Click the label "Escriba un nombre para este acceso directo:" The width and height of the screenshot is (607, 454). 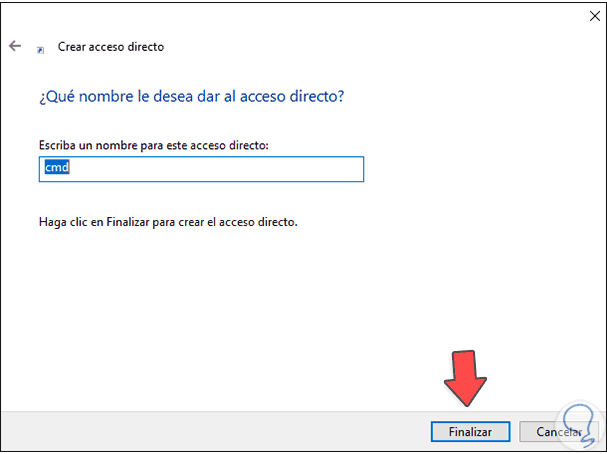click(154, 146)
